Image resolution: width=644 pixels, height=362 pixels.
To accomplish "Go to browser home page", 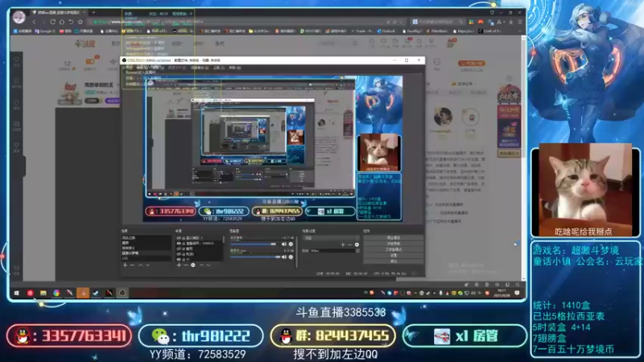I will [x=62, y=22].
